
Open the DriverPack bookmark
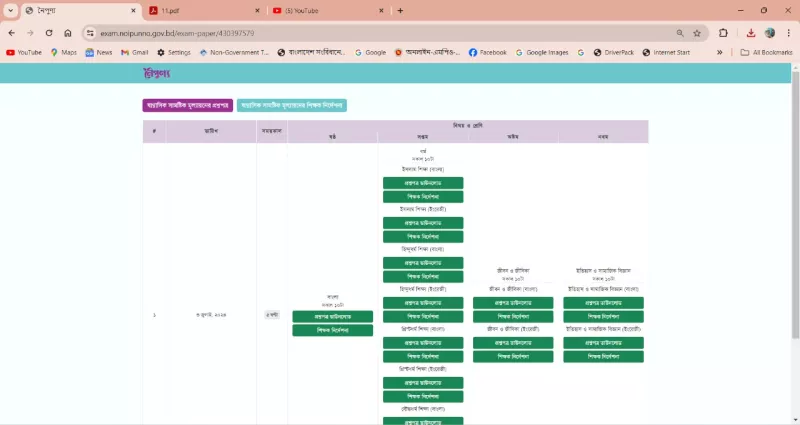pyautogui.click(x=614, y=52)
